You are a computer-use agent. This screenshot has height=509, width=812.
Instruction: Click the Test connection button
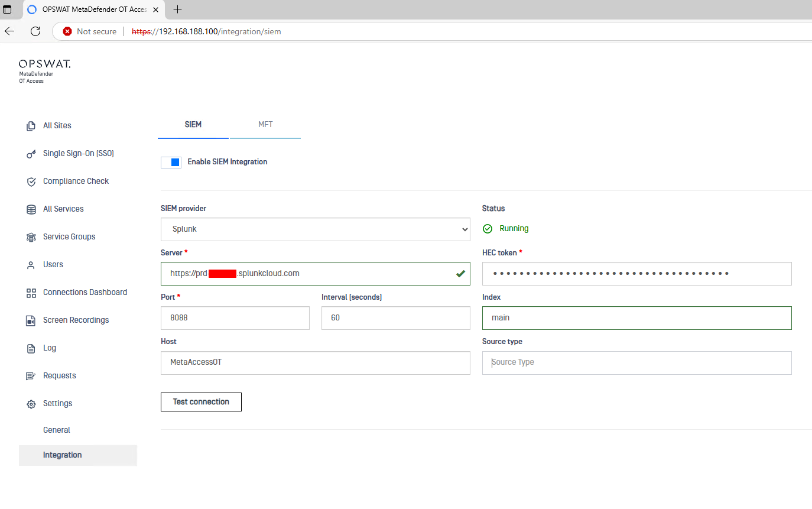click(x=201, y=402)
